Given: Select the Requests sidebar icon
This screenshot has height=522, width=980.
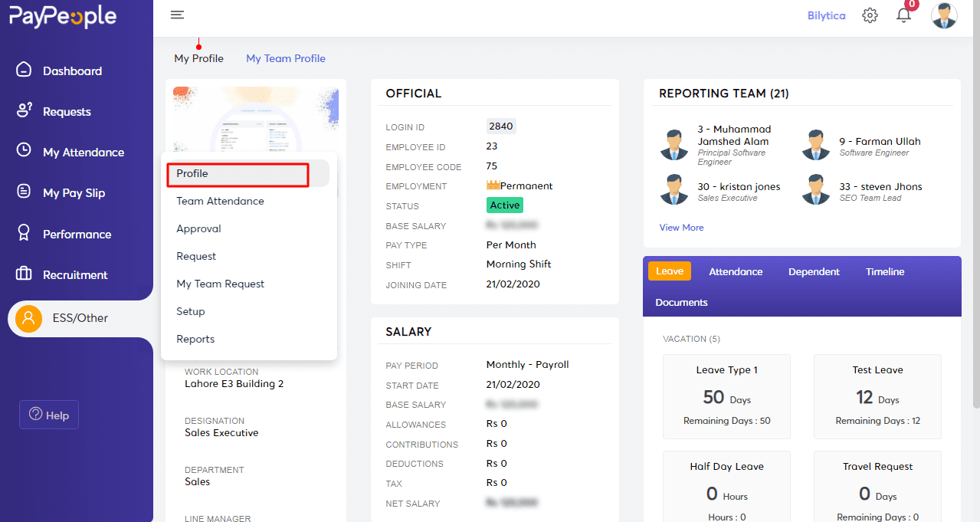Looking at the screenshot, I should point(67,110).
